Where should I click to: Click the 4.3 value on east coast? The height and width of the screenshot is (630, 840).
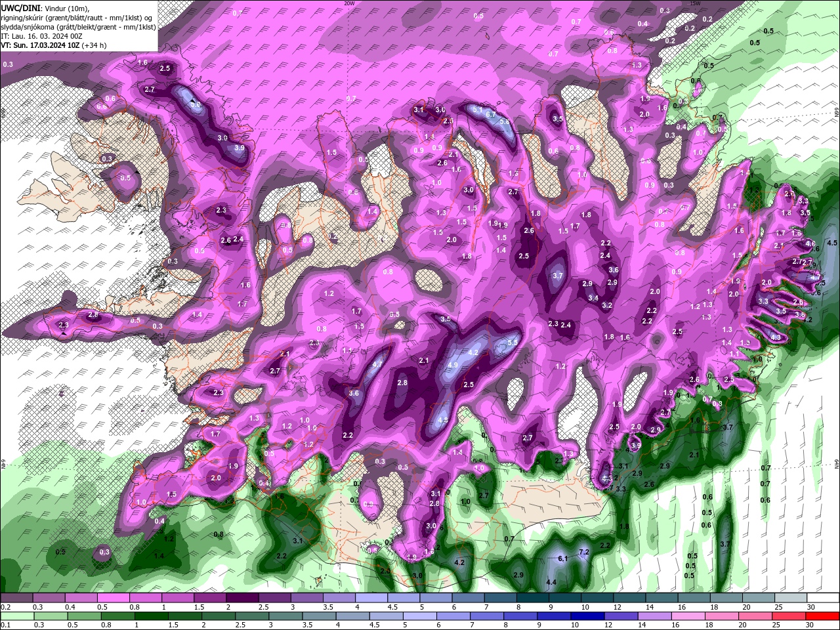coord(776,337)
